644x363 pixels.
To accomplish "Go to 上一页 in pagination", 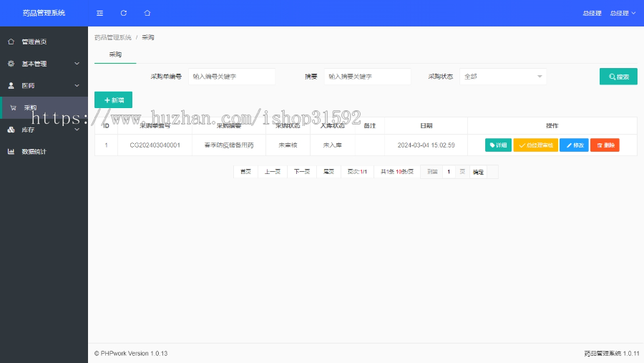I will point(273,172).
